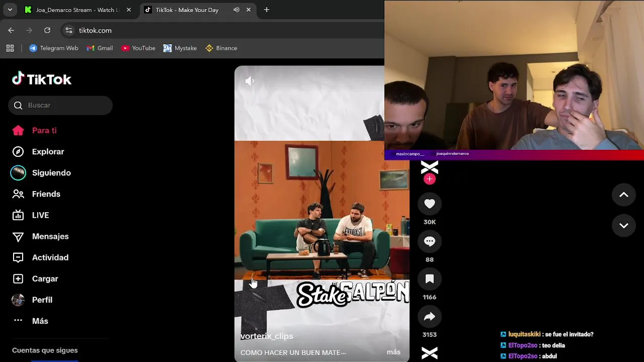
Task: Click the LIVE broadcast icon
Action: [18, 215]
